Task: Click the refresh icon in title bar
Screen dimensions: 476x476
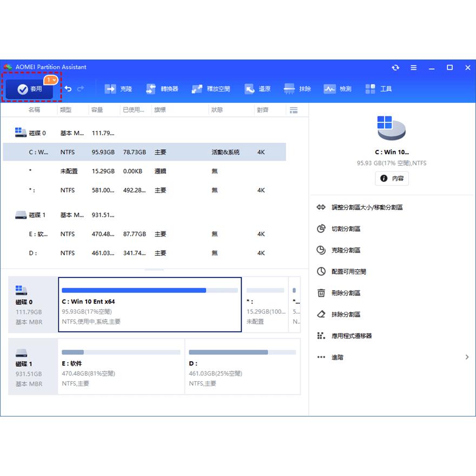Action: click(x=395, y=67)
